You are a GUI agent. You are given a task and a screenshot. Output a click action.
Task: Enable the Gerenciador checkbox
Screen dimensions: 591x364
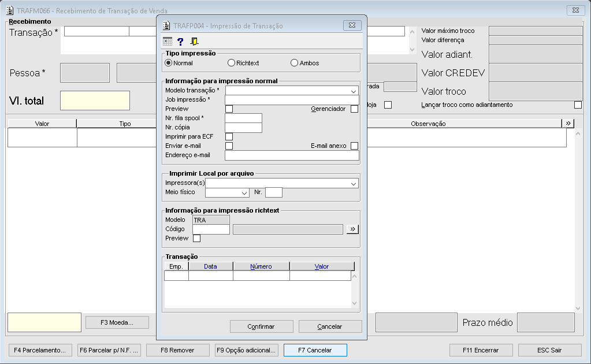pyautogui.click(x=354, y=109)
